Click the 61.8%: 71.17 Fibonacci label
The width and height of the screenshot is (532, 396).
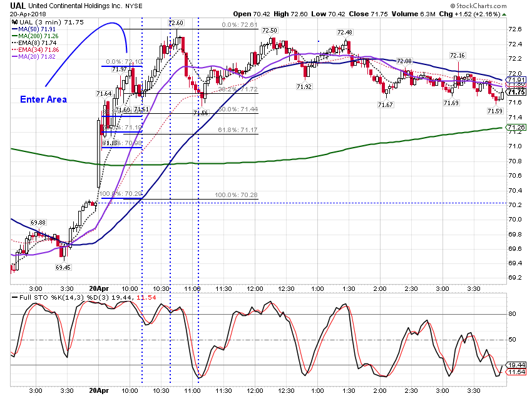coord(238,130)
